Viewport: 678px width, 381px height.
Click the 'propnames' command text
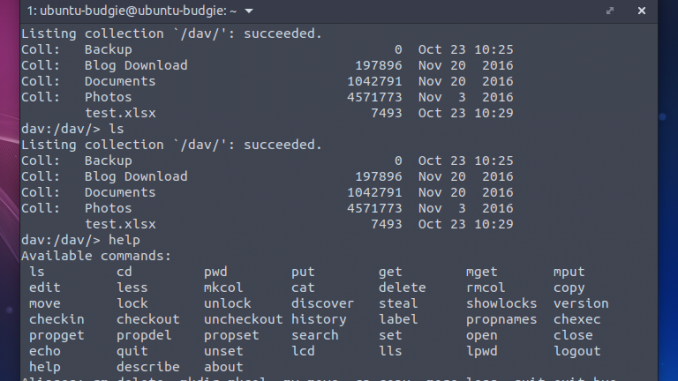(x=501, y=320)
